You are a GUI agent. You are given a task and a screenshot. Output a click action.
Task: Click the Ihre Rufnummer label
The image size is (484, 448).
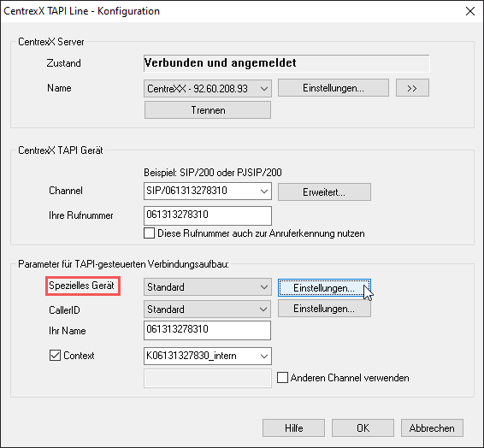tap(81, 215)
